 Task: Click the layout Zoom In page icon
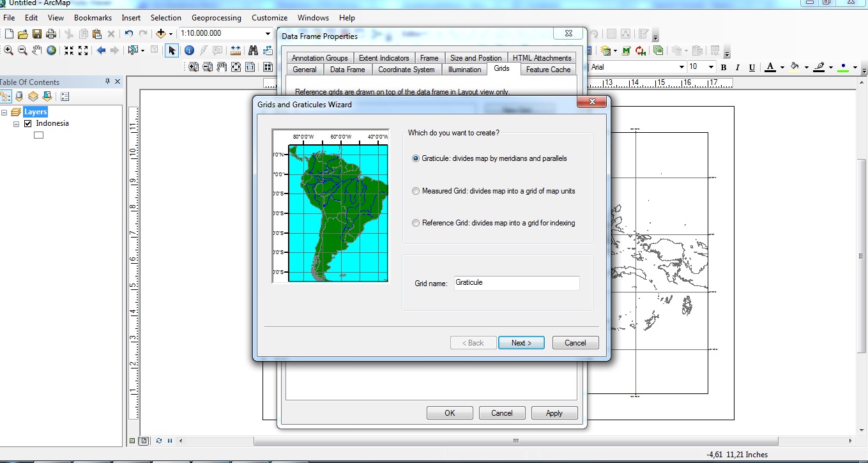click(x=194, y=67)
